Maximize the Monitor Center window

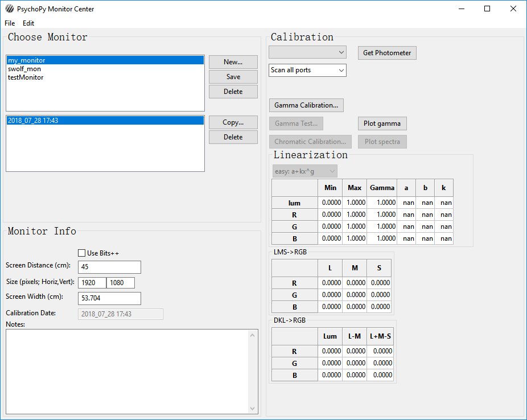487,9
